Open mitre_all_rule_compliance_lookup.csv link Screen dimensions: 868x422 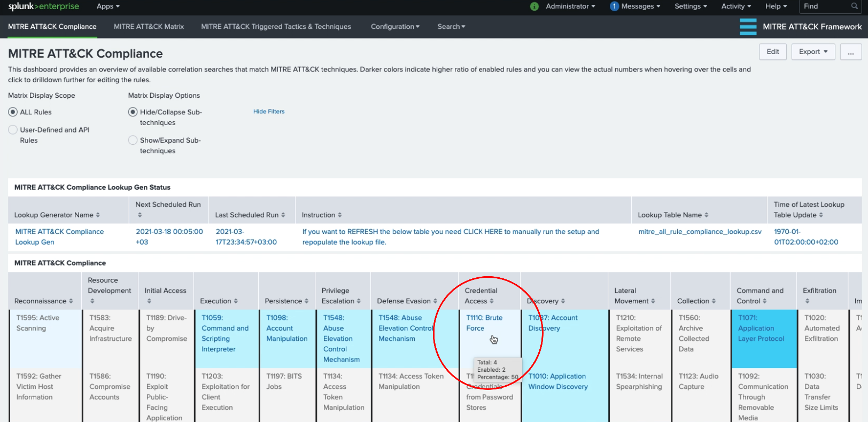coord(700,232)
